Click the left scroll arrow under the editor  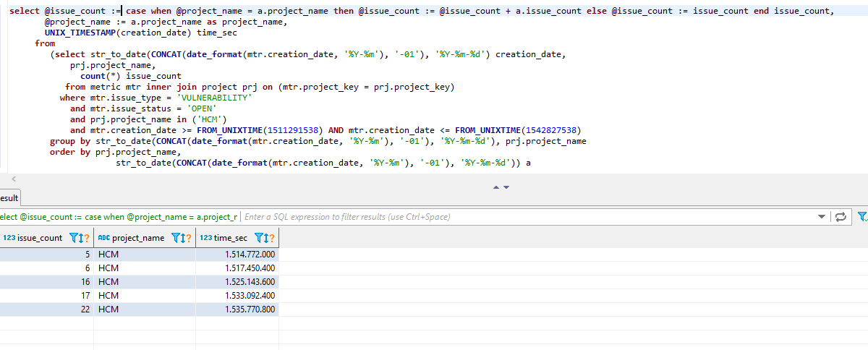coord(12,177)
